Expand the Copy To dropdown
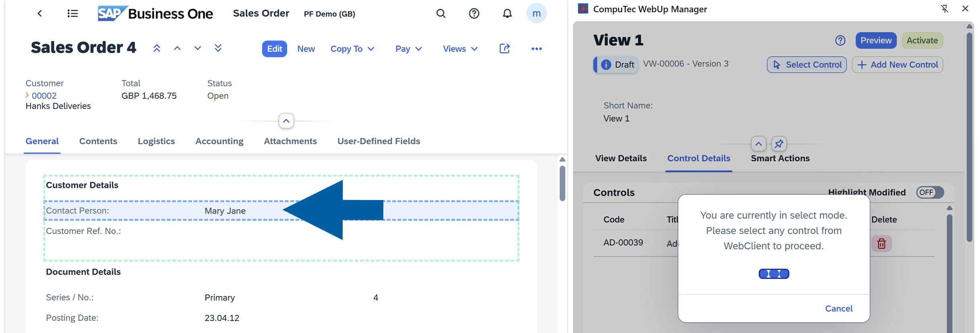This screenshot has height=333, width=980. (352, 49)
